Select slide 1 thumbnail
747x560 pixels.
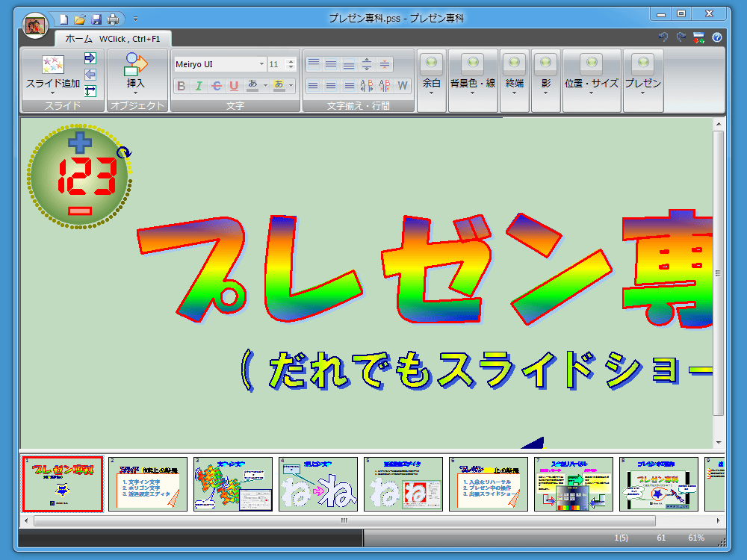click(63, 485)
